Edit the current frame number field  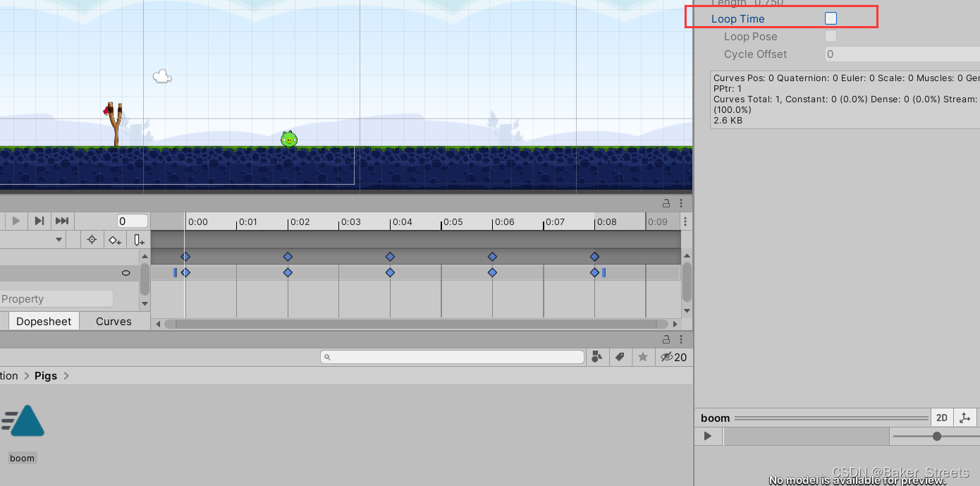pyautogui.click(x=133, y=221)
